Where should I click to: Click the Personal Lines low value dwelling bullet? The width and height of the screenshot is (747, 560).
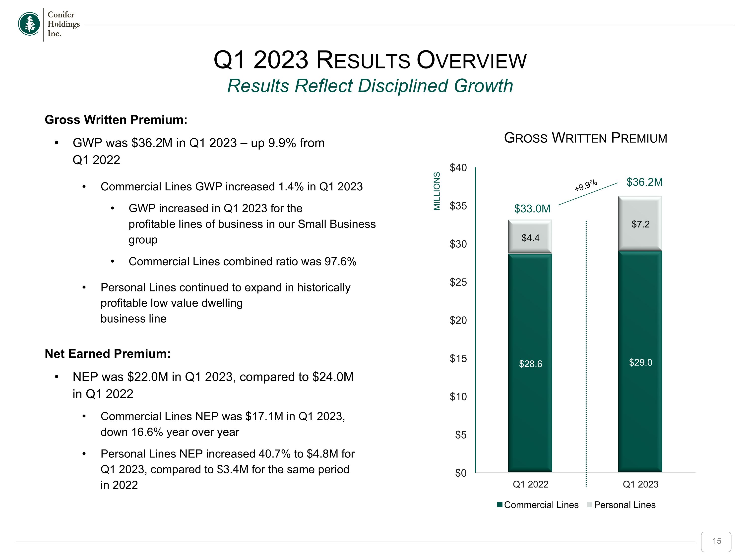coord(226,303)
